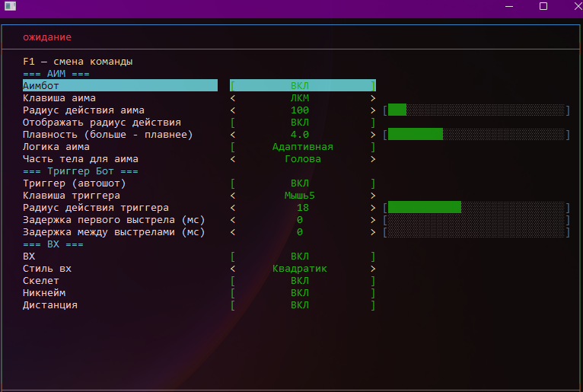Increase Радиус действия триггера with right arrow

(373, 208)
